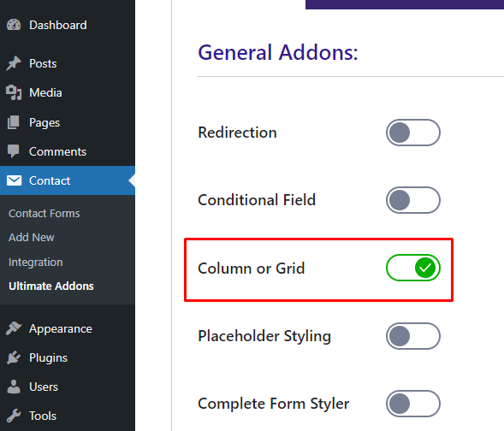
Task: Select Add New under Contact
Action: [31, 238]
